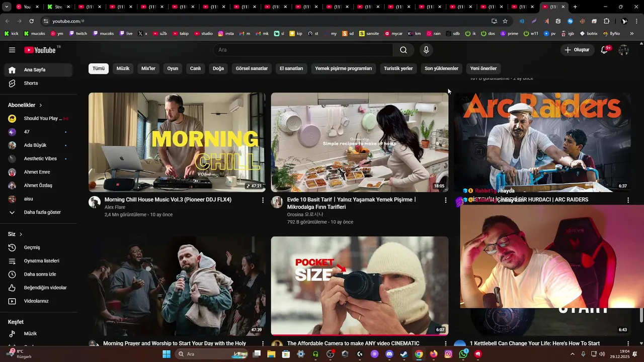644x362 pixels.
Task: Open Ahmet Özdaş subscription channel
Action: tap(39, 186)
